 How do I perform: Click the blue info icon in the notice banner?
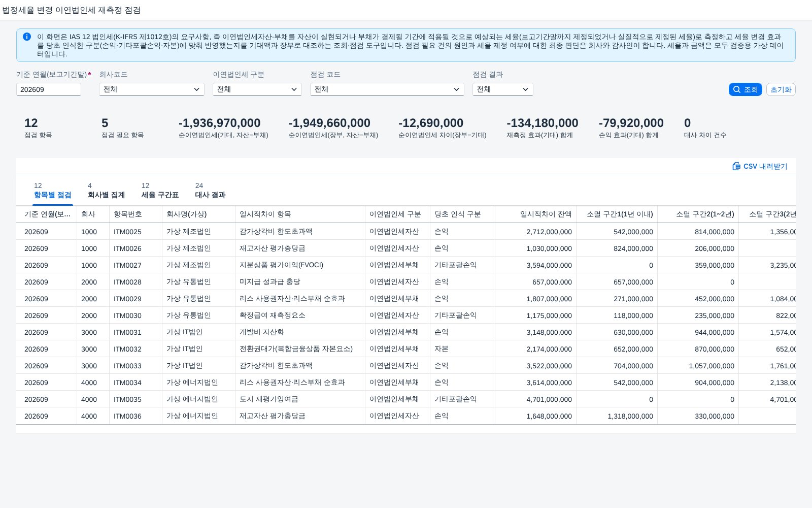point(27,37)
